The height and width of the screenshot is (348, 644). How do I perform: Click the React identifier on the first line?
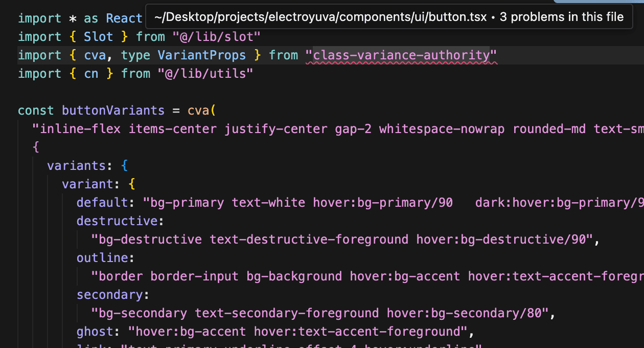[x=125, y=18]
